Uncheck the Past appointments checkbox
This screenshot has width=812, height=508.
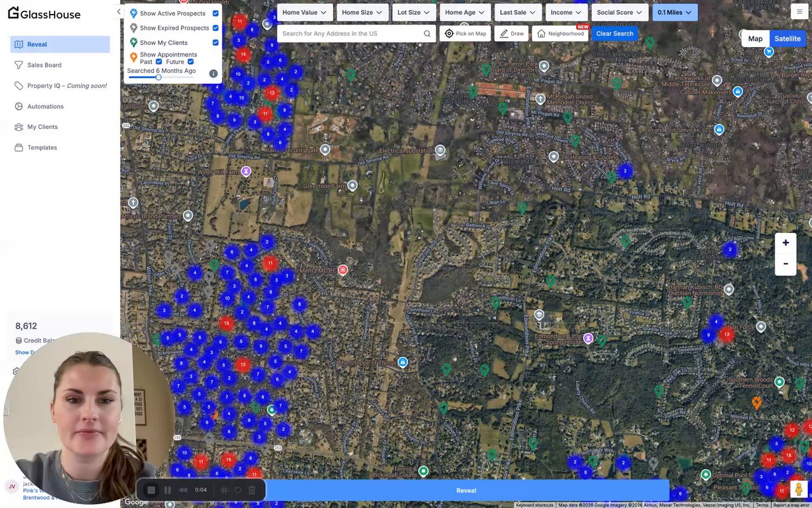pos(159,62)
